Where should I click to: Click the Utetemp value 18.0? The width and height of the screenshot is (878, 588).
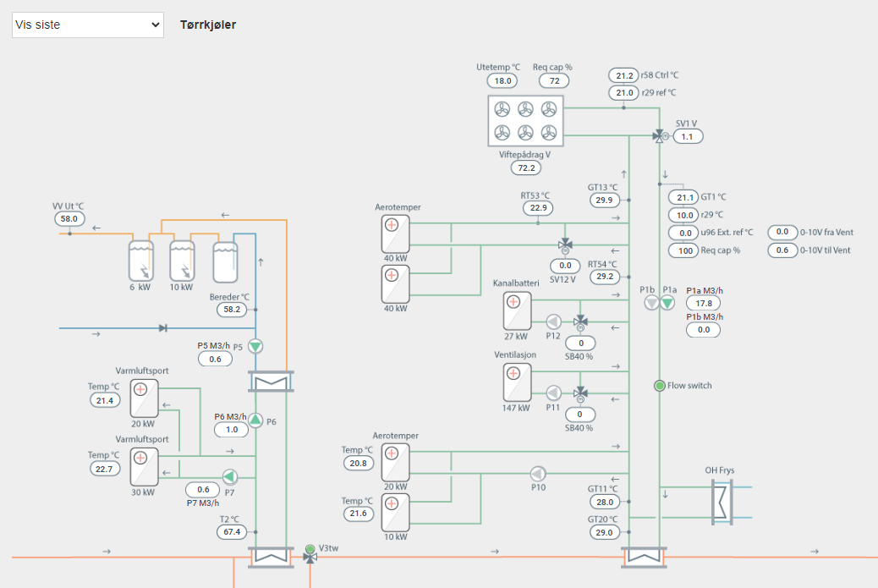pos(502,81)
